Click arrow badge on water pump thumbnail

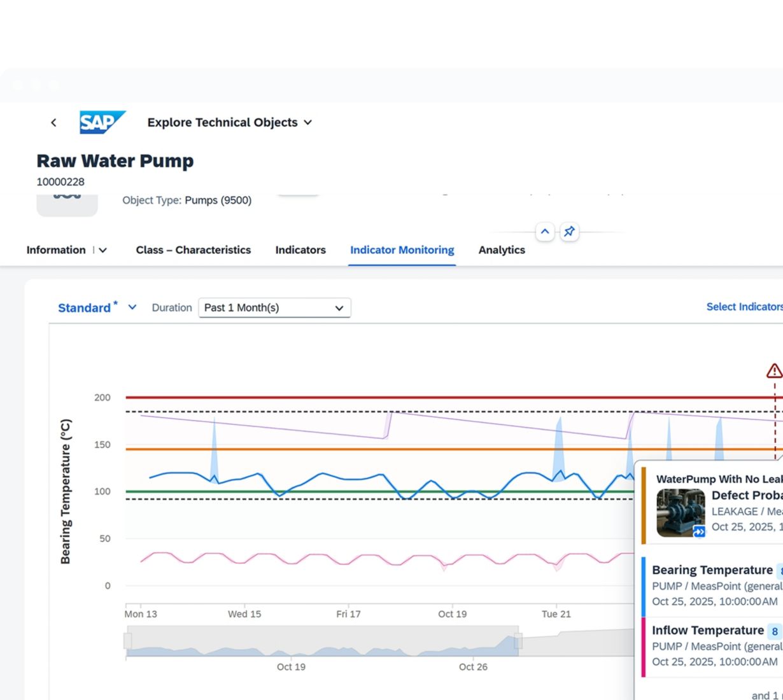coord(699,532)
